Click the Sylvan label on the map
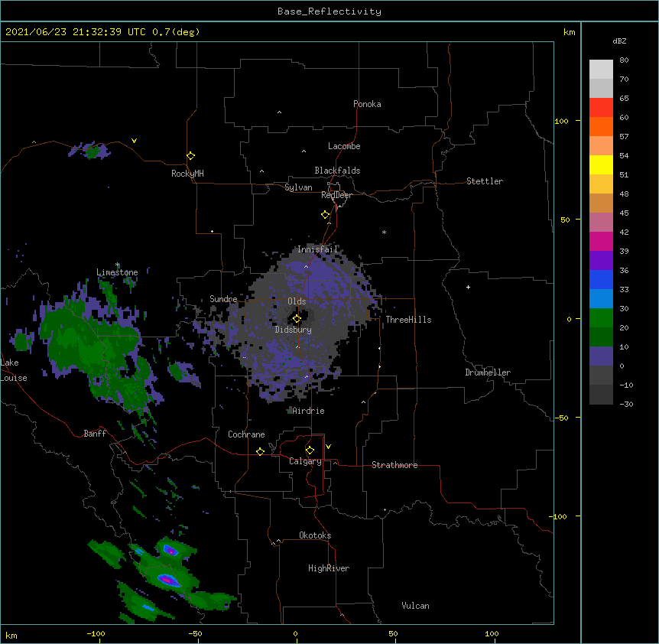Viewport: 659px width, 644px height. (x=298, y=187)
